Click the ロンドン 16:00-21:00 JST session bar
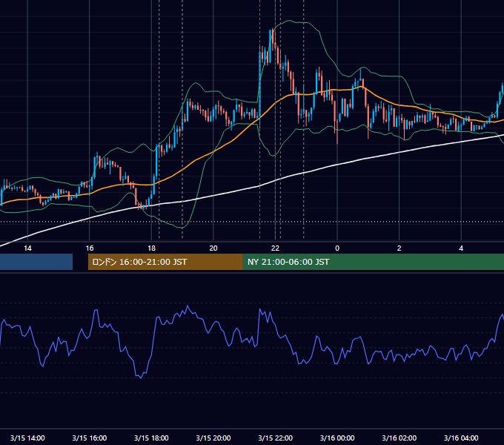Viewport: 504px width, 445px height. [x=165, y=262]
